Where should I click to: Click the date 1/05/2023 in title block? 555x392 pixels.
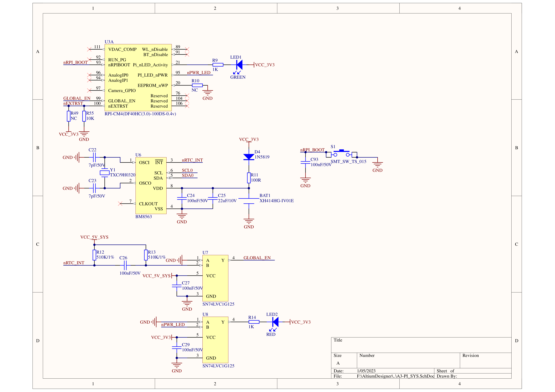(x=366, y=371)
